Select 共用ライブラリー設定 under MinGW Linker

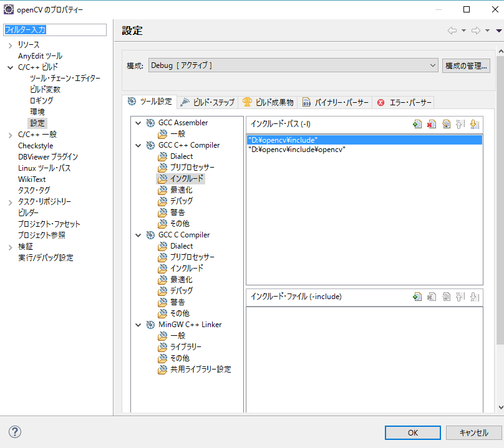(x=201, y=369)
